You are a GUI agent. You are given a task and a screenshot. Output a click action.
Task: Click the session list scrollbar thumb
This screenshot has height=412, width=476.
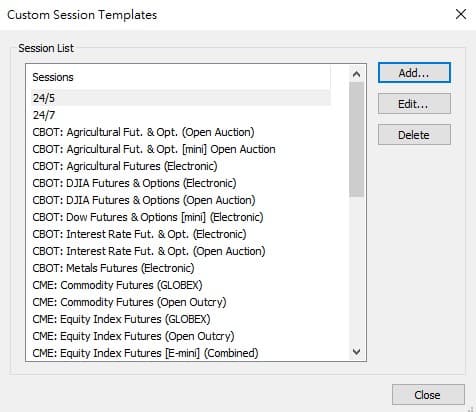click(x=356, y=139)
